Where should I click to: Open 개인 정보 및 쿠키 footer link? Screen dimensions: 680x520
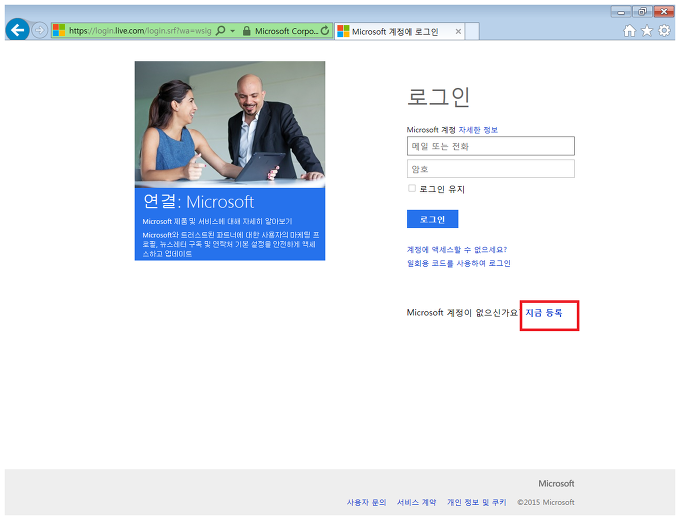477,502
